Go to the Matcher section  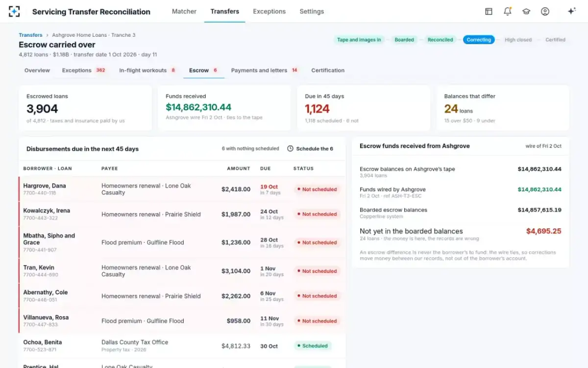(x=184, y=11)
